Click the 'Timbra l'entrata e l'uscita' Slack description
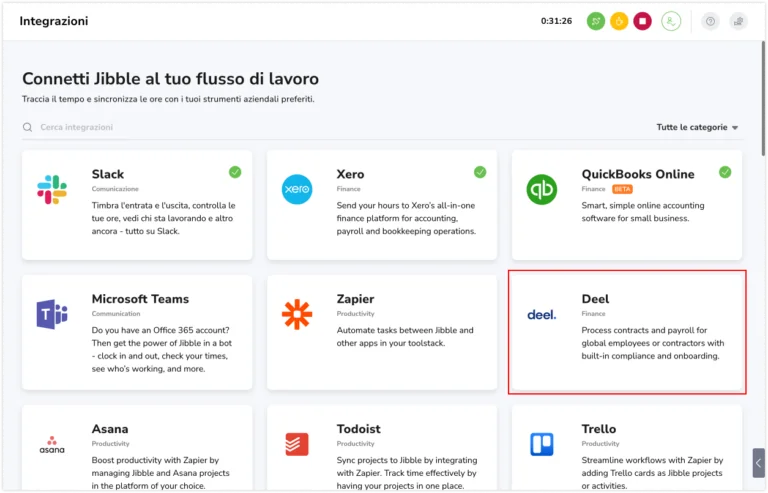This screenshot has width=768, height=493. (163, 218)
